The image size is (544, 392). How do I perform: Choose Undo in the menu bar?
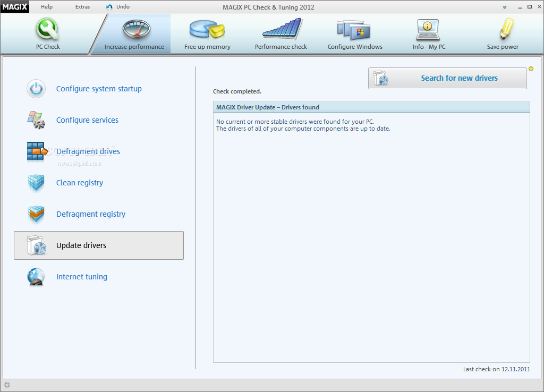[x=123, y=6]
